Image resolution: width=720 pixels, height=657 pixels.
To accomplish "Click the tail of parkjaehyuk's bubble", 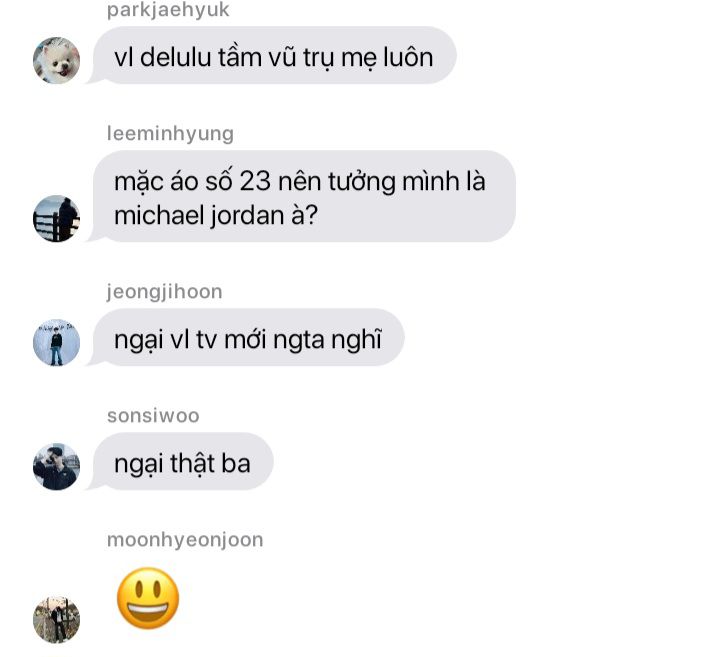I will point(94,78).
